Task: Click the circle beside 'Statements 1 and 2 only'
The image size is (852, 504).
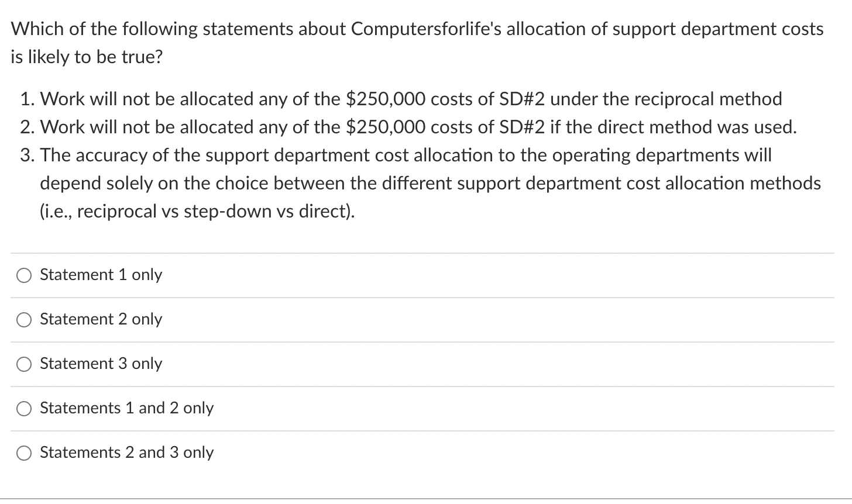Action: [x=24, y=408]
